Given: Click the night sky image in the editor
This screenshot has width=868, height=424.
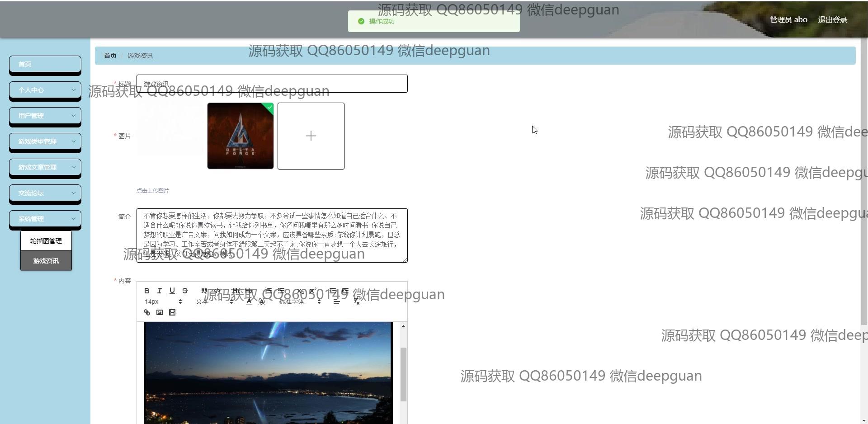Looking at the screenshot, I should click(x=268, y=373).
